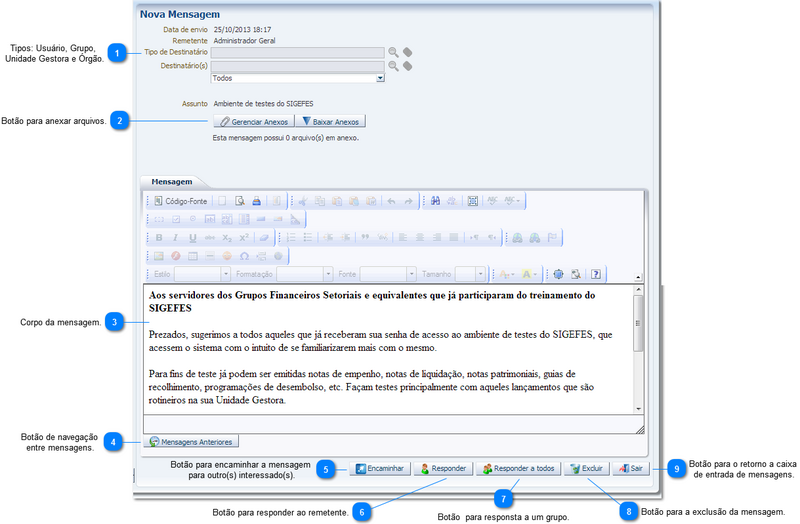Open the spell-check-as-you-type dropdown
This screenshot has width=800, height=524.
(x=512, y=201)
